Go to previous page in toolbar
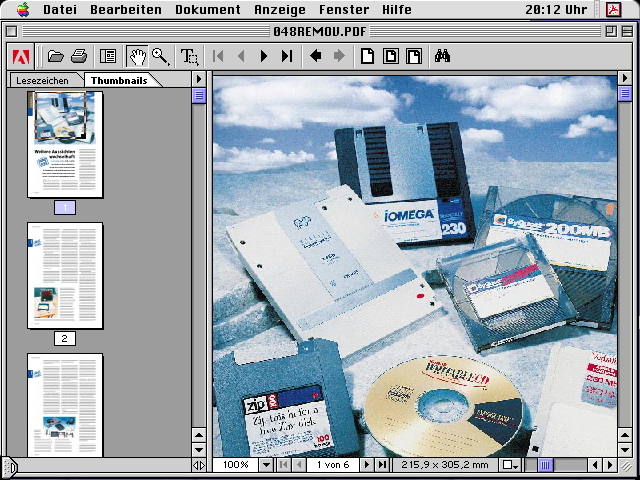Viewport: 640px width, 480px height. [x=241, y=56]
